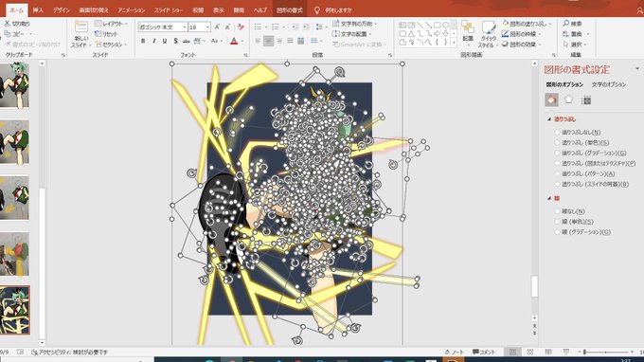Click the Increase Indent icon
Image resolution: width=644 pixels, height=362 pixels.
(306, 27)
